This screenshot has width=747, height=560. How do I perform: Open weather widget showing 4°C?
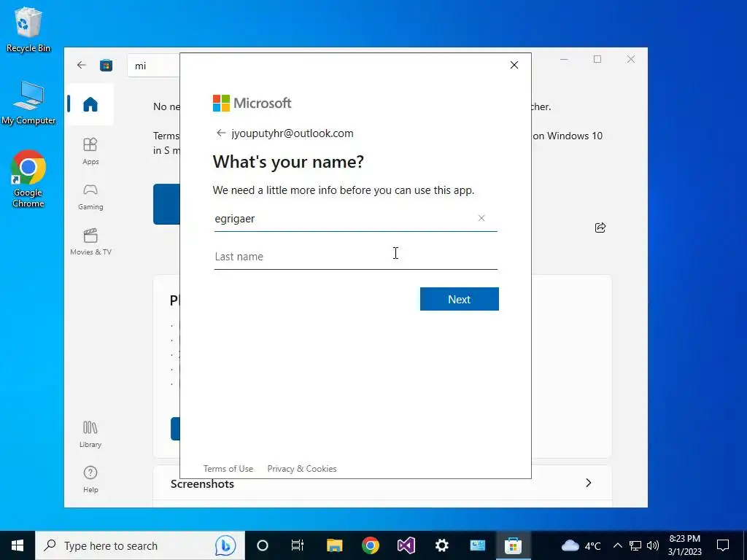click(x=581, y=545)
